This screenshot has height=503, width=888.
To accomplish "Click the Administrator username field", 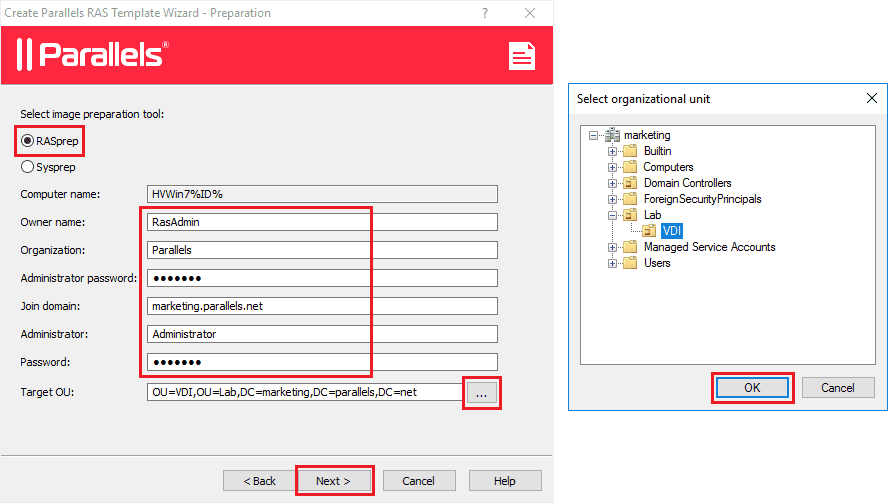I will point(322,334).
